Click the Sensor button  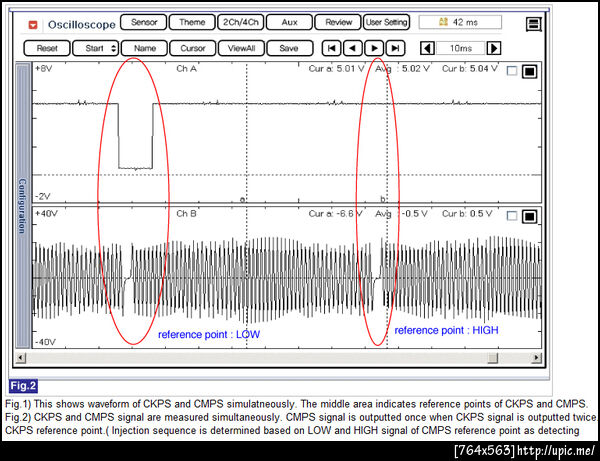143,22
